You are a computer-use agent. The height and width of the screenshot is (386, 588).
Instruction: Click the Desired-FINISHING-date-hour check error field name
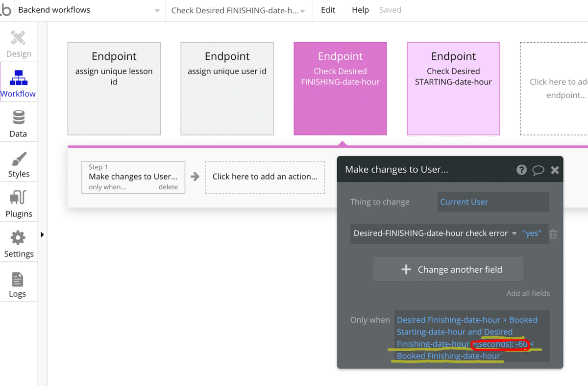click(431, 233)
